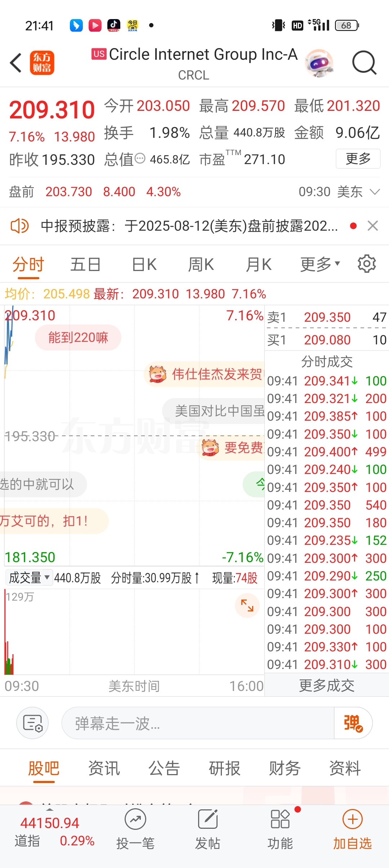389x868 pixels.
Task: Open 更多成交 trade list
Action: click(x=327, y=686)
